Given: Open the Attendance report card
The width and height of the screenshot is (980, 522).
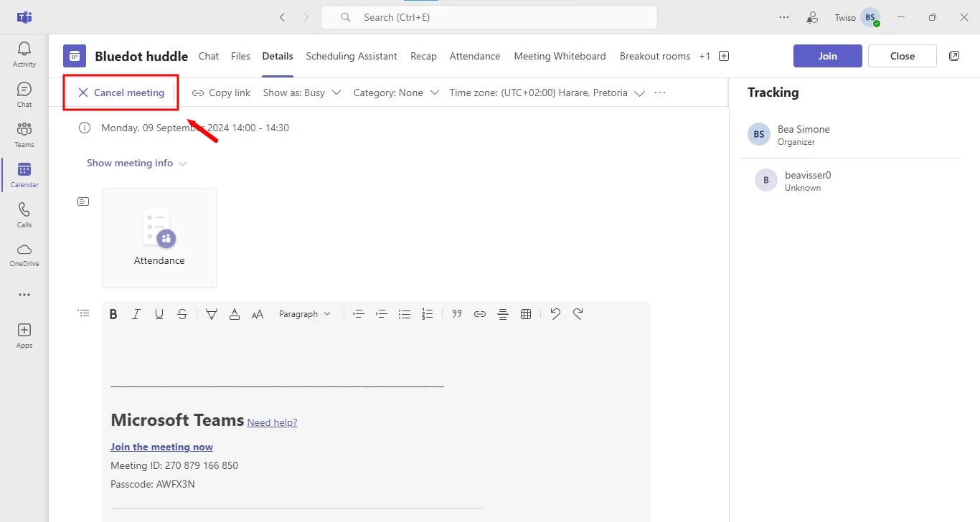Looking at the screenshot, I should coord(159,238).
